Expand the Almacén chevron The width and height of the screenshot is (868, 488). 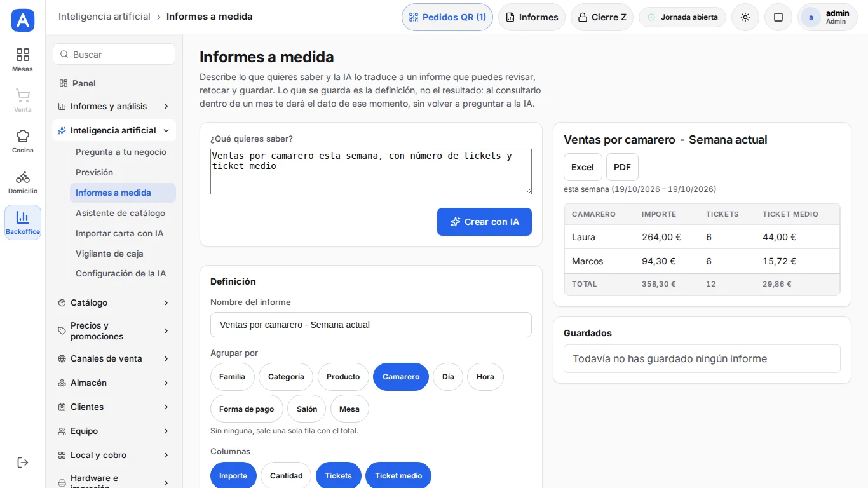tap(166, 383)
